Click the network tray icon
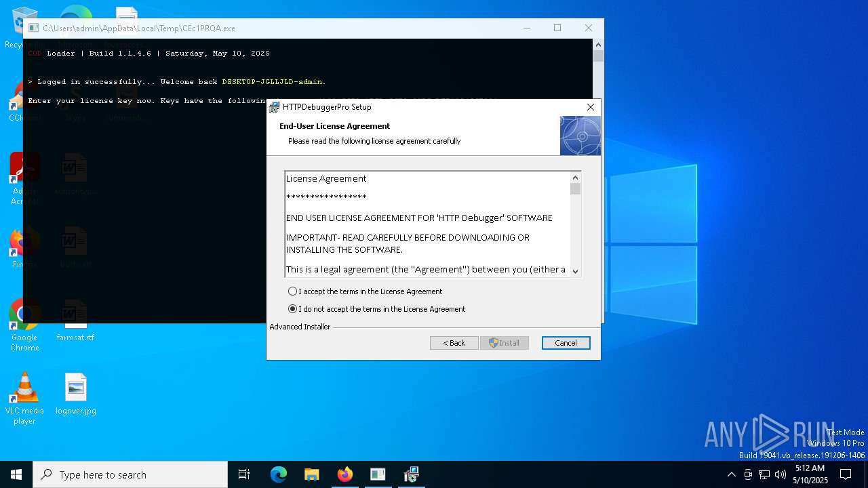 point(764,474)
